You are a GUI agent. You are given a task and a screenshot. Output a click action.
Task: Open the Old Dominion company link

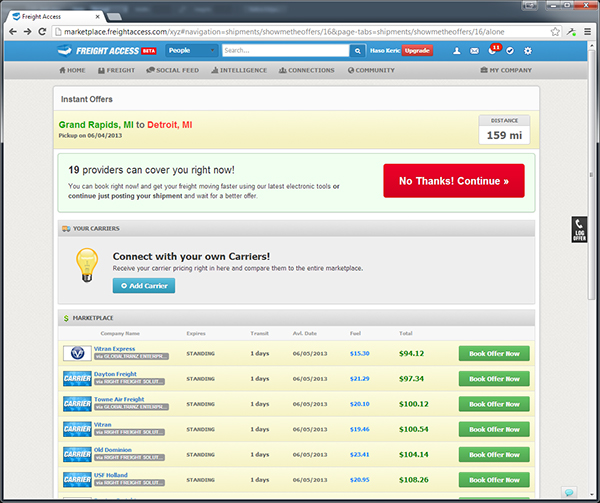point(112,449)
